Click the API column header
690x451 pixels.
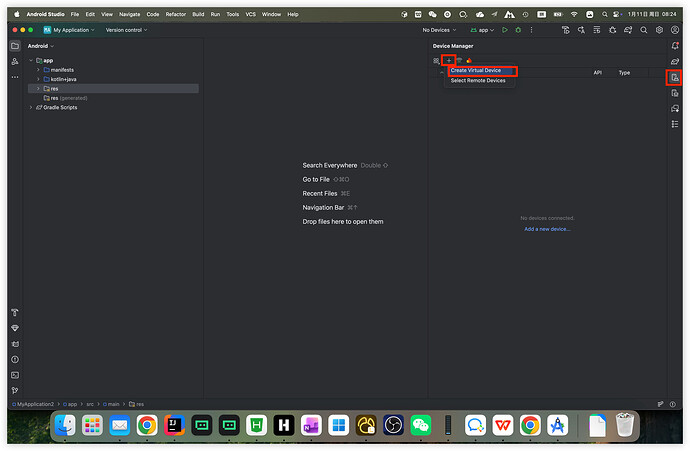tap(597, 73)
